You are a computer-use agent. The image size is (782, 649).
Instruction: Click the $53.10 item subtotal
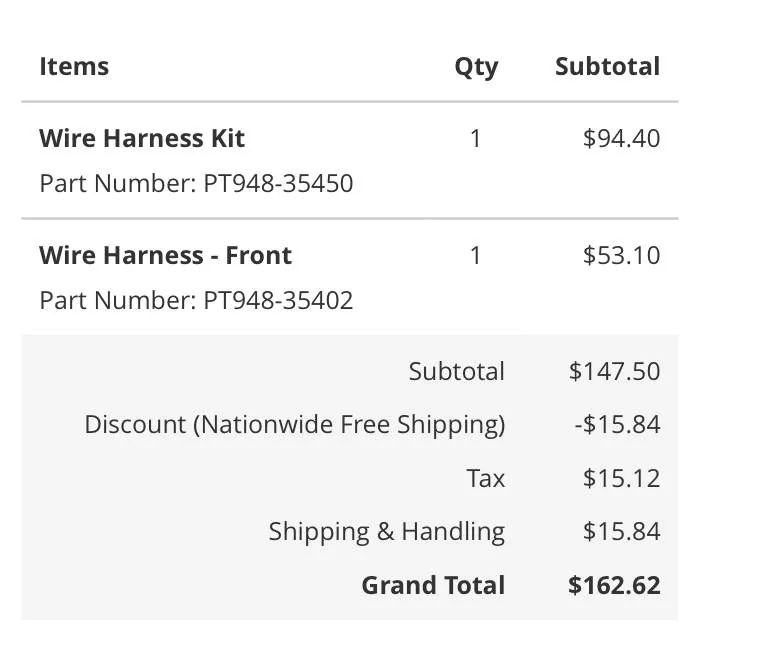coord(621,255)
